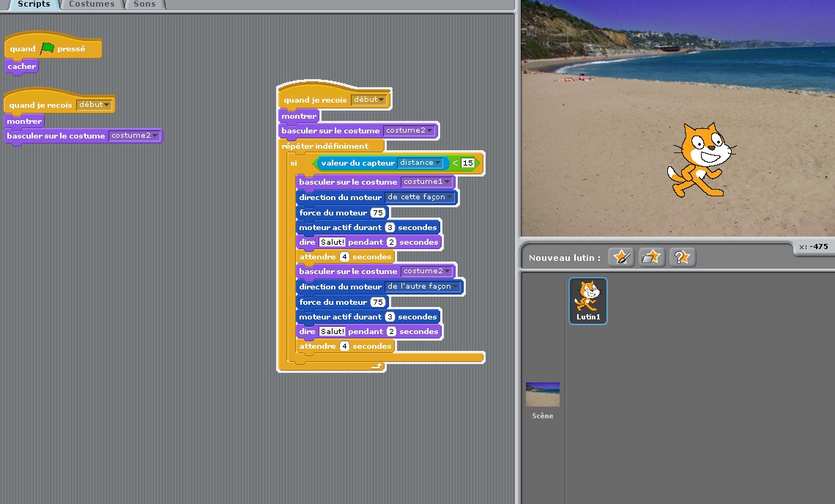Choose a new sprite from file (folder-star icon)

pyautogui.click(x=651, y=257)
